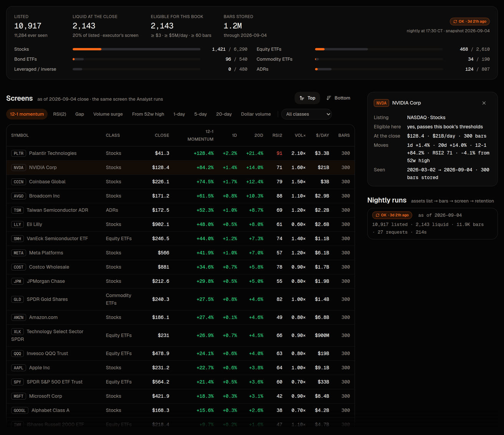Sort by the 20D column header

[x=259, y=135]
